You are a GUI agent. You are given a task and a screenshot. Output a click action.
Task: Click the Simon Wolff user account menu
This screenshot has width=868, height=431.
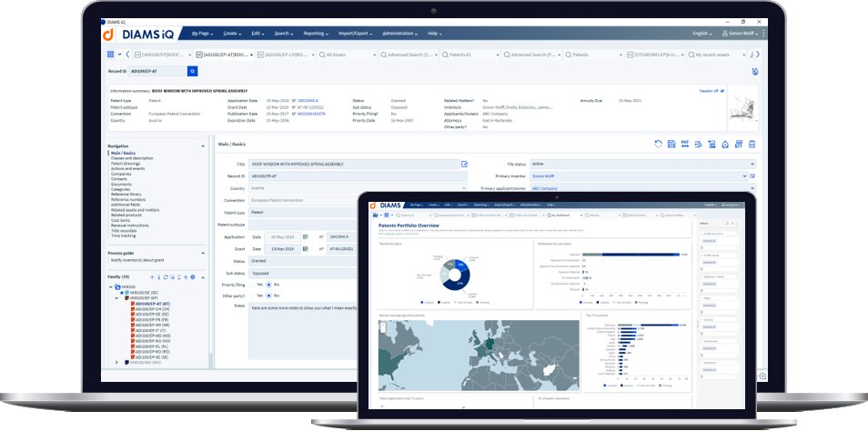click(x=741, y=34)
